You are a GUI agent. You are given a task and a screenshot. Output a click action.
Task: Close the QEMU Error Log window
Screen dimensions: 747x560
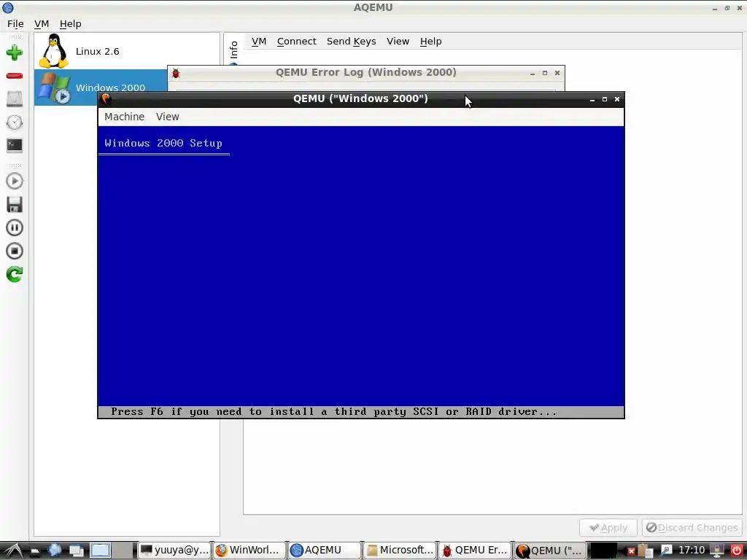557,74
